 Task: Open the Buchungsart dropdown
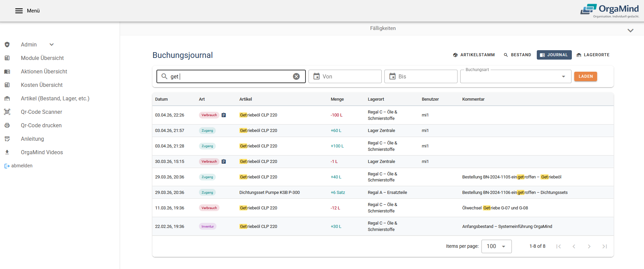[516, 77]
